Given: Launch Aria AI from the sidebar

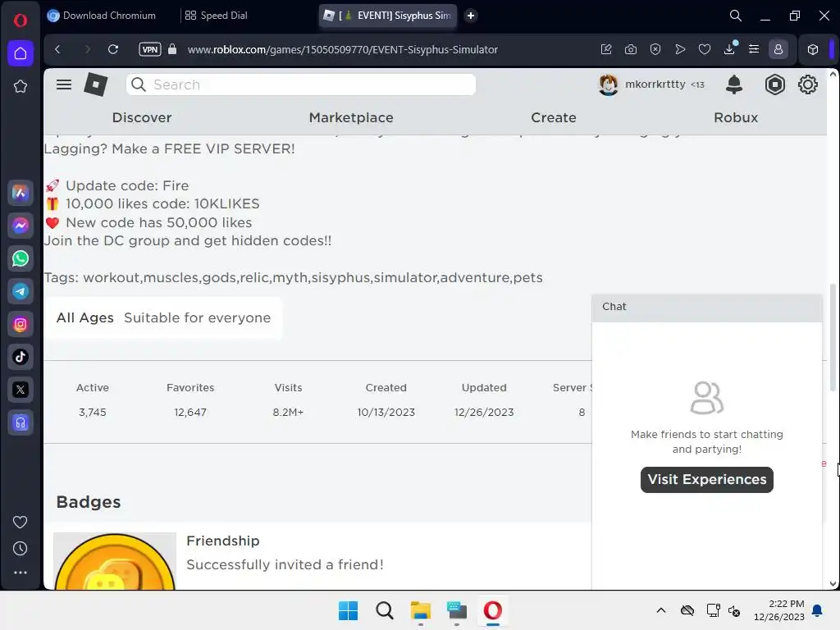Looking at the screenshot, I should click(x=21, y=193).
